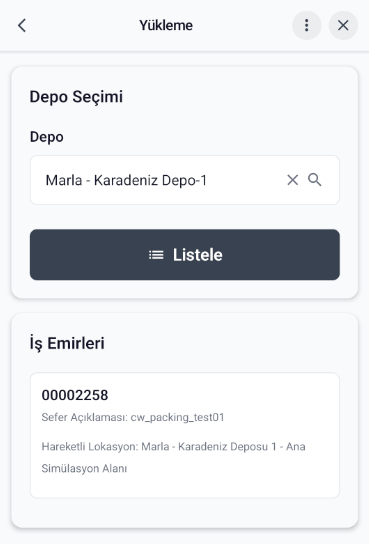Close the Yükleme screen with X icon
This screenshot has height=544, width=369.
(x=343, y=25)
